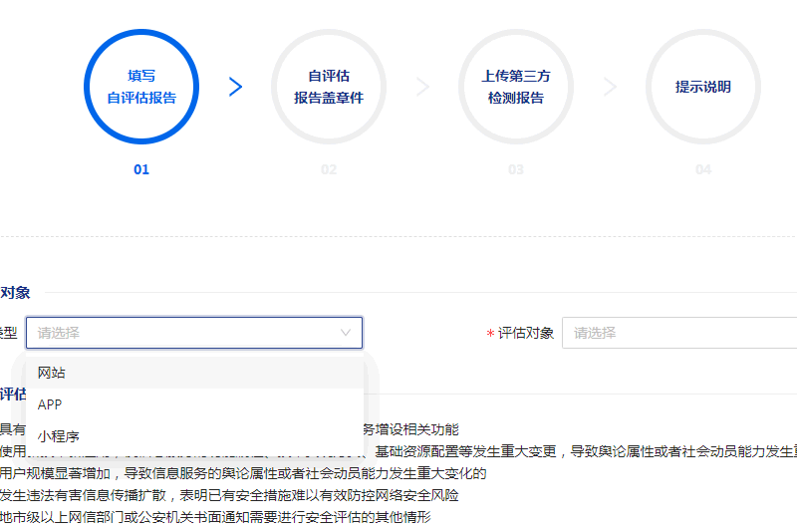The width and height of the screenshot is (797, 532).
Task: Choose 小程序 from the dropdown list
Action: (59, 436)
